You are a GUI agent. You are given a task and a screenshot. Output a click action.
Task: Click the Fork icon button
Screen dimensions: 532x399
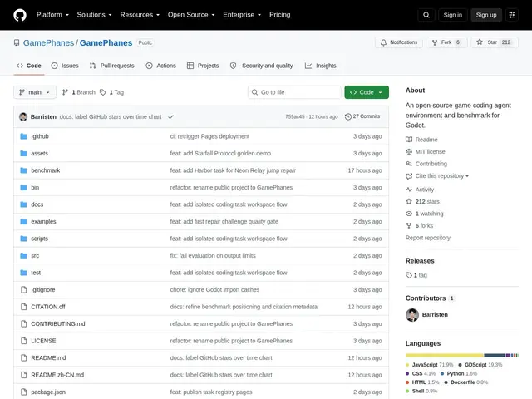[x=435, y=42]
